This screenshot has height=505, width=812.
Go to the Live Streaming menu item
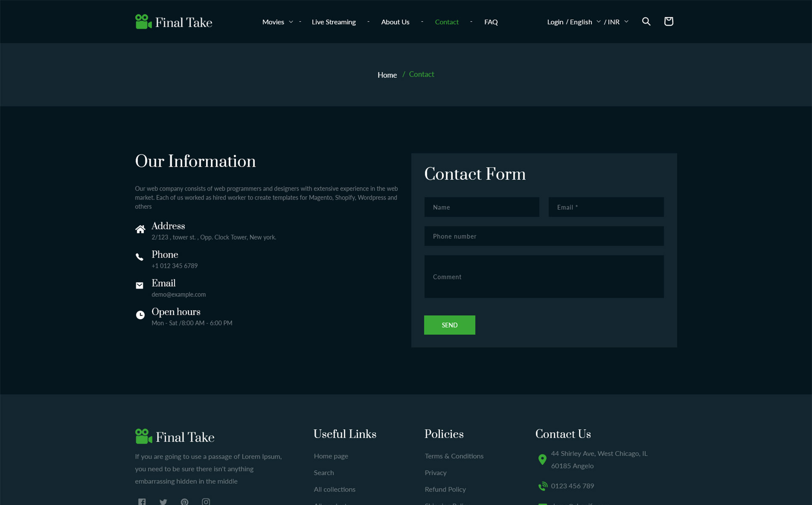click(333, 22)
